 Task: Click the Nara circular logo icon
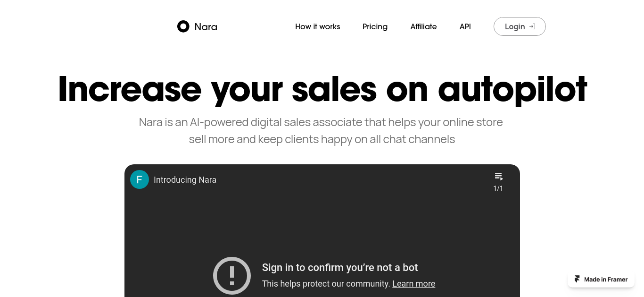click(x=183, y=26)
